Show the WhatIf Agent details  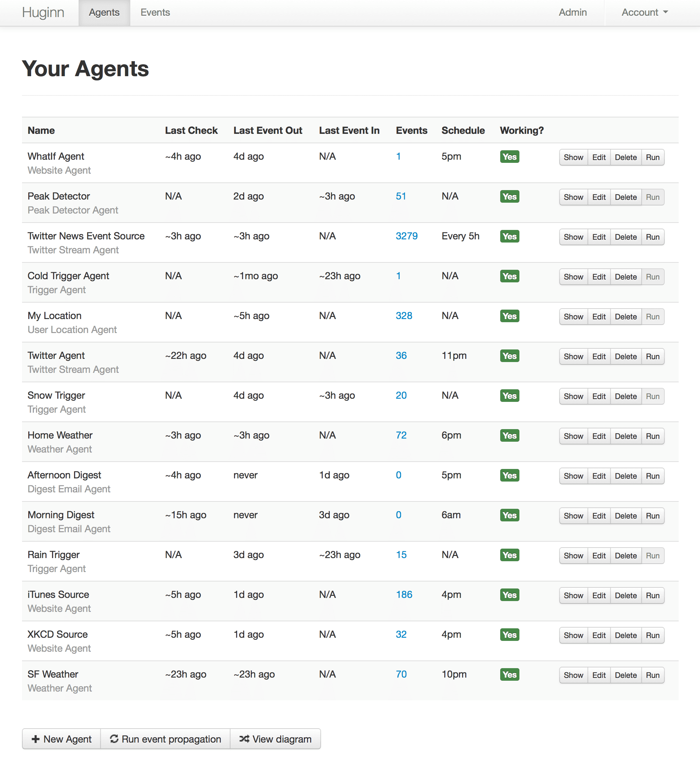point(573,157)
